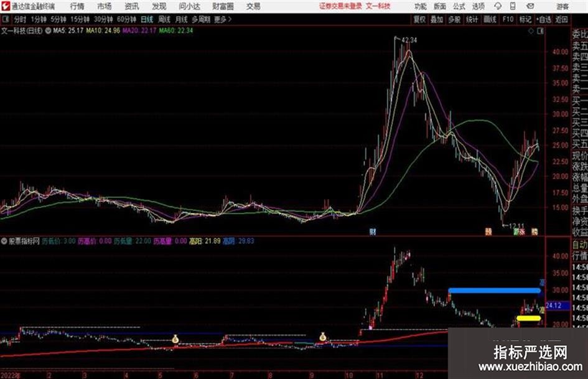Open the 选项 menu
Screen dimensions: 588x379
pyautogui.click(x=478, y=6)
